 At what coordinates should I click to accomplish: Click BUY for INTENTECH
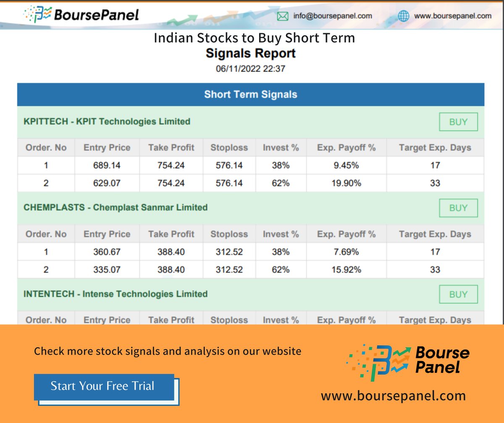coord(458,294)
